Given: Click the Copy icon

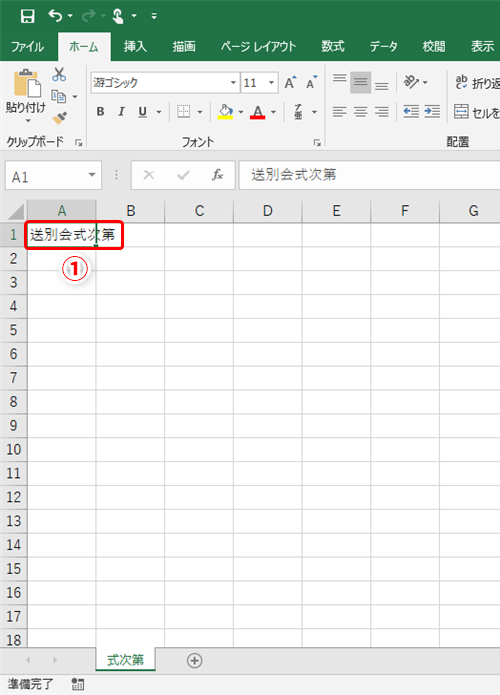Looking at the screenshot, I should click(59, 96).
